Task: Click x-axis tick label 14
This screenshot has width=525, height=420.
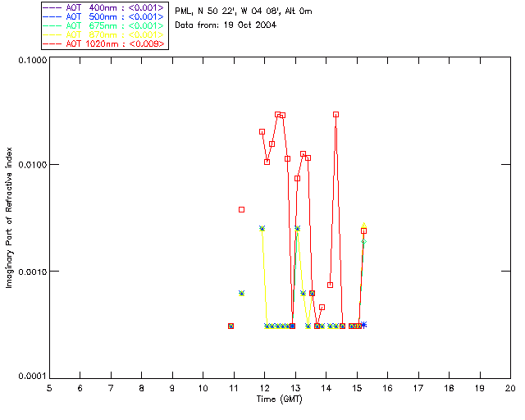Action: pos(326,388)
